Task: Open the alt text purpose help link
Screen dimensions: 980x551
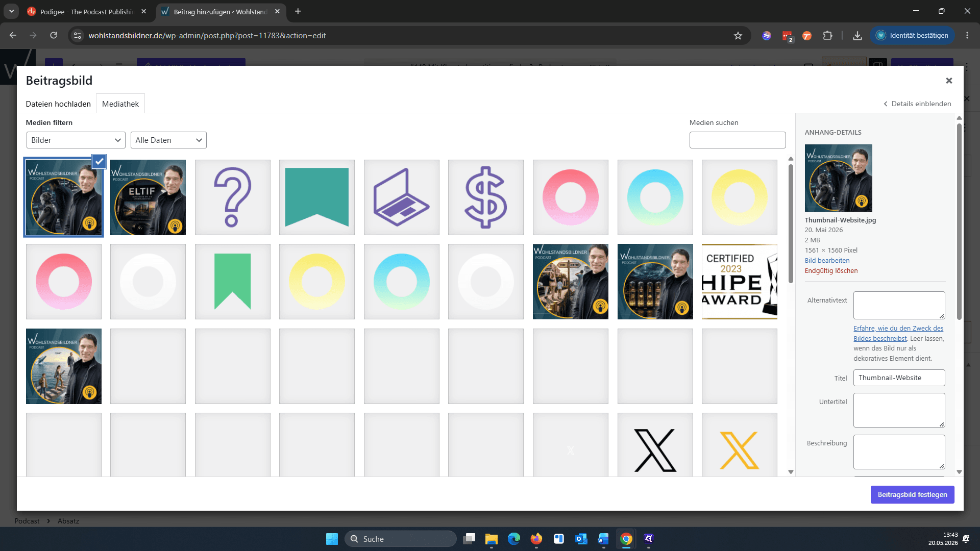Action: [898, 333]
